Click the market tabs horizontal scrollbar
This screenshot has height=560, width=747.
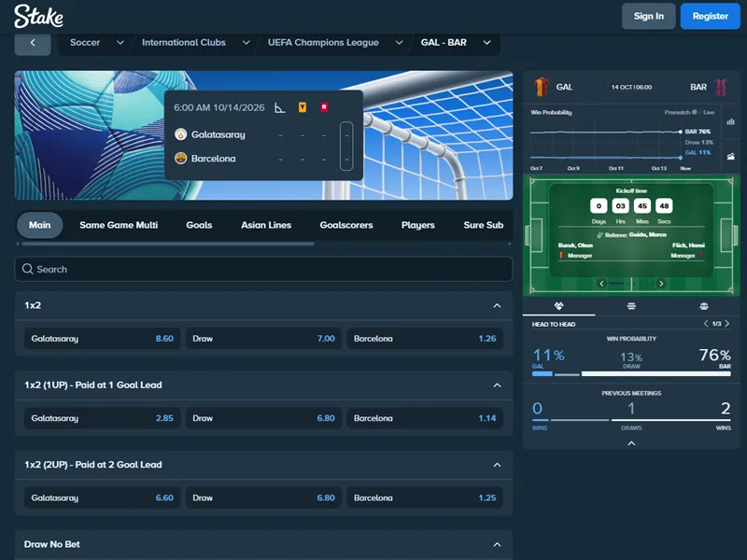[168, 244]
